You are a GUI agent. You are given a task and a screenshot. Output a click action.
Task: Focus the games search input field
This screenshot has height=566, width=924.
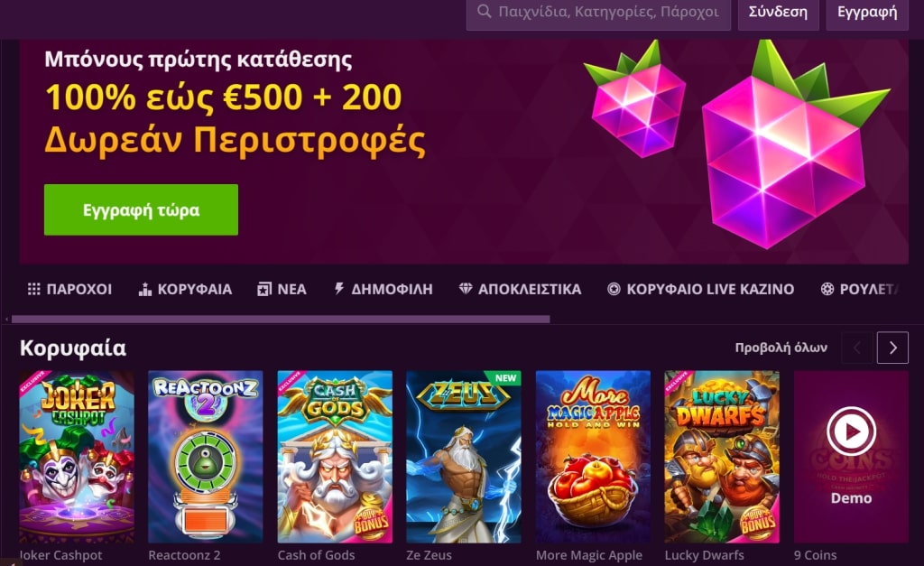click(x=598, y=12)
